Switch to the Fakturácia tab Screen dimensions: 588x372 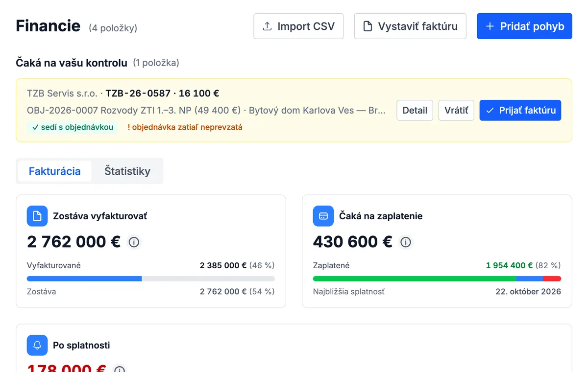pyautogui.click(x=55, y=171)
